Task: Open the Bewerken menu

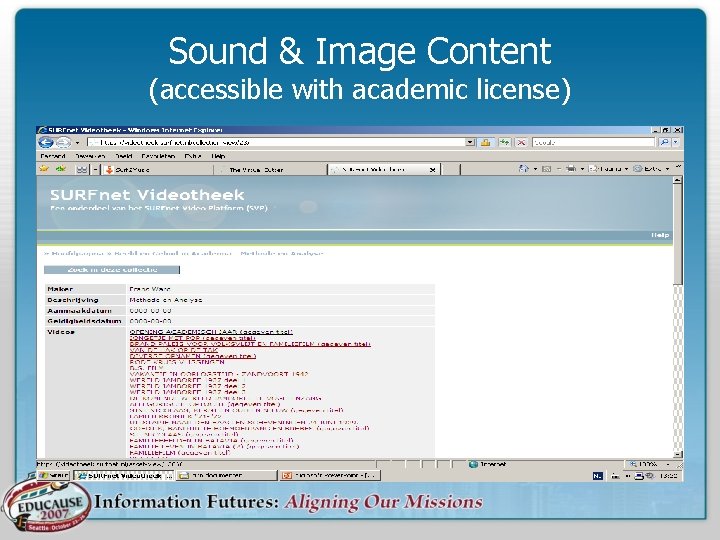Action: point(90,156)
